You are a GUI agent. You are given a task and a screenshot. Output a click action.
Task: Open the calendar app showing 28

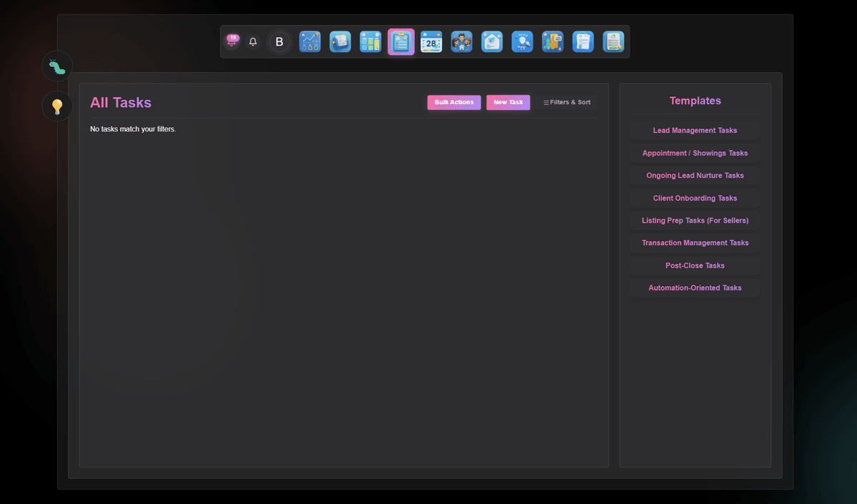[431, 41]
